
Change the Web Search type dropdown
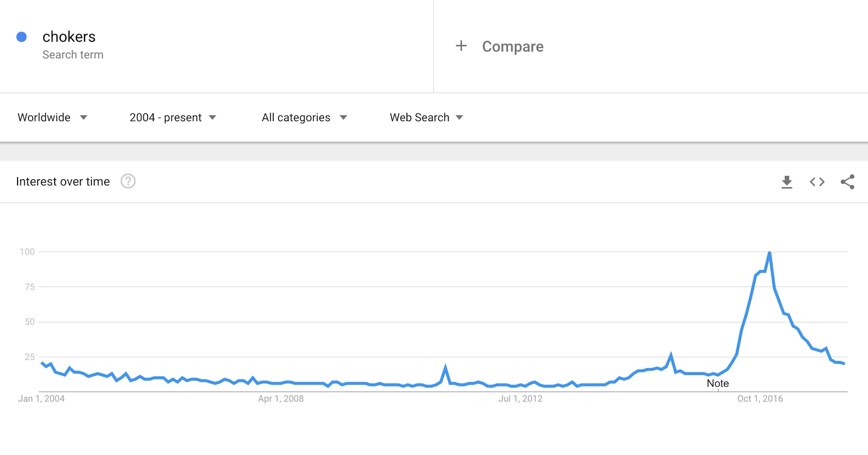click(426, 117)
